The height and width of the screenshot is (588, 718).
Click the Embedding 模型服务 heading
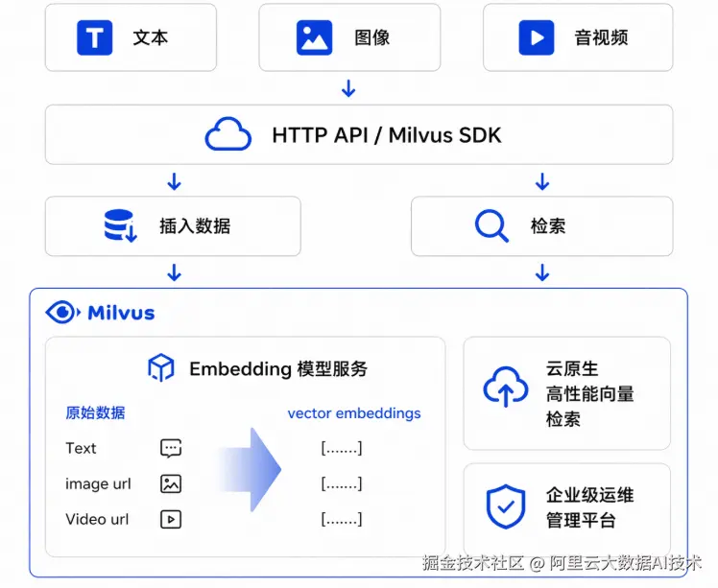(x=278, y=368)
